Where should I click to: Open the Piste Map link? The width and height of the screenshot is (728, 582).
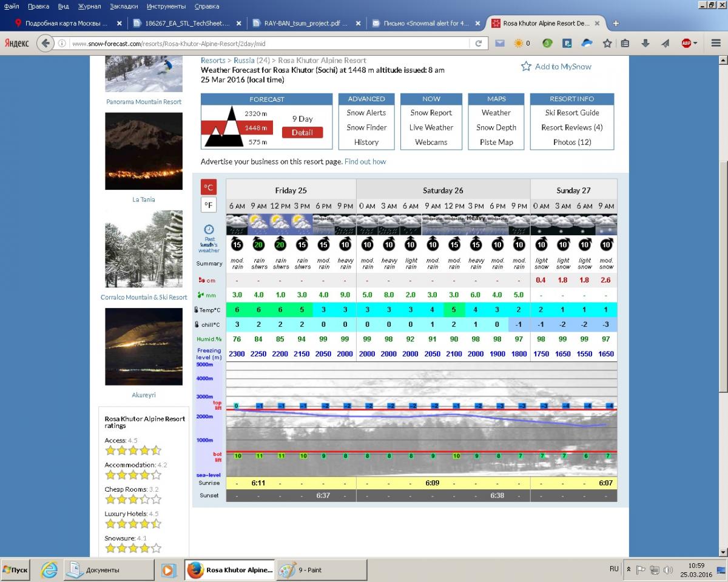(x=496, y=142)
